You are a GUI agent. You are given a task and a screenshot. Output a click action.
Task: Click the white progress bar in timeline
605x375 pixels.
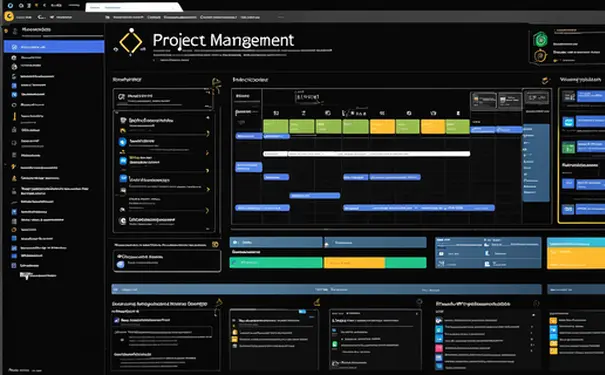(x=367, y=154)
